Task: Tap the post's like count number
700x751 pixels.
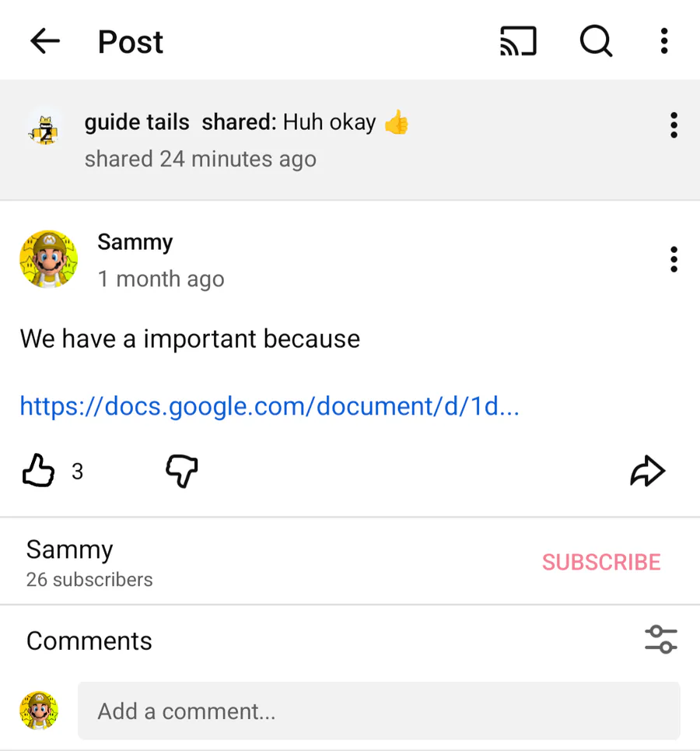Action: pyautogui.click(x=77, y=472)
